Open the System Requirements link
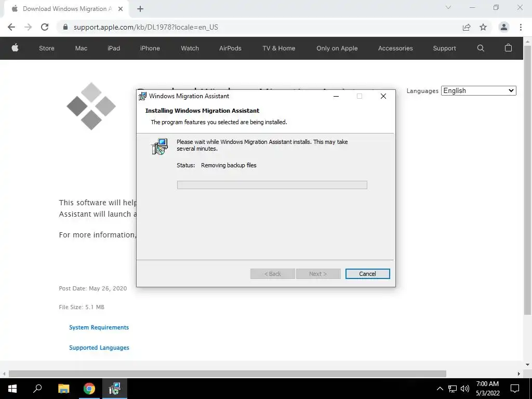Image resolution: width=532 pixels, height=399 pixels. [99, 327]
